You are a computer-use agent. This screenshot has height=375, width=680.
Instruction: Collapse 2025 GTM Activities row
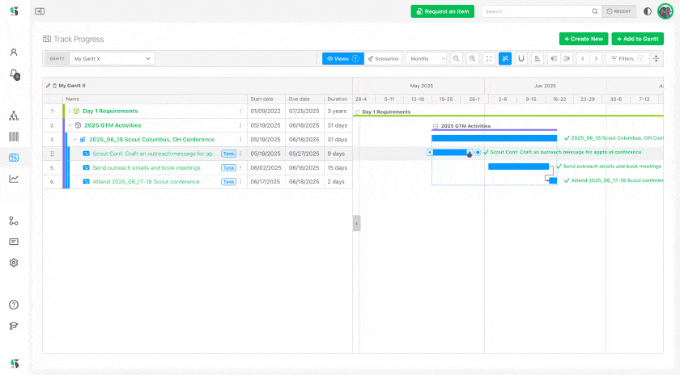[x=70, y=125]
